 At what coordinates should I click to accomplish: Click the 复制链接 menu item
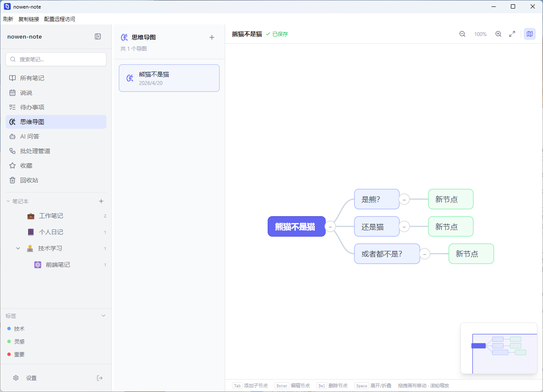[x=29, y=19]
